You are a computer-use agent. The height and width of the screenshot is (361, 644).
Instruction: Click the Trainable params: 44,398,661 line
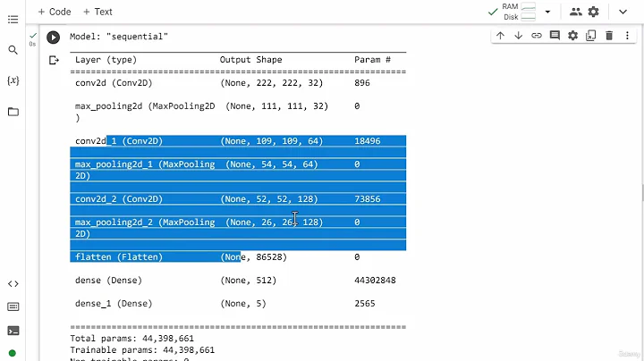[x=142, y=350]
